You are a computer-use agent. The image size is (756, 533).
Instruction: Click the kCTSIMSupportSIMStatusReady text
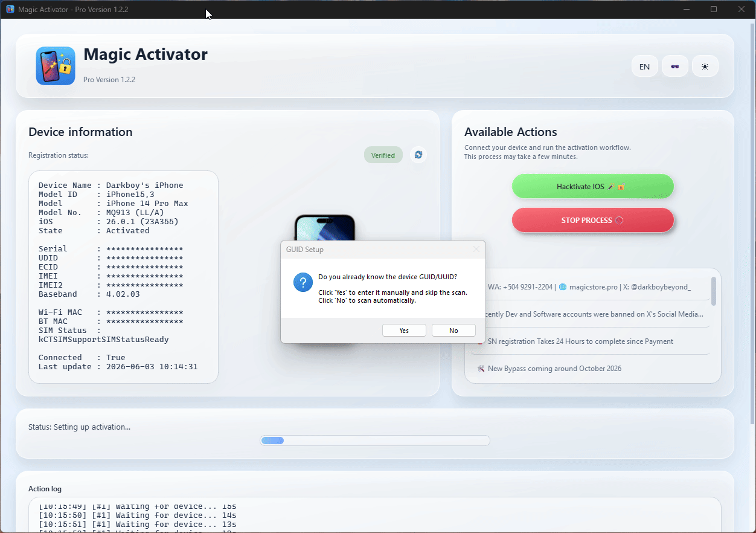(x=104, y=340)
